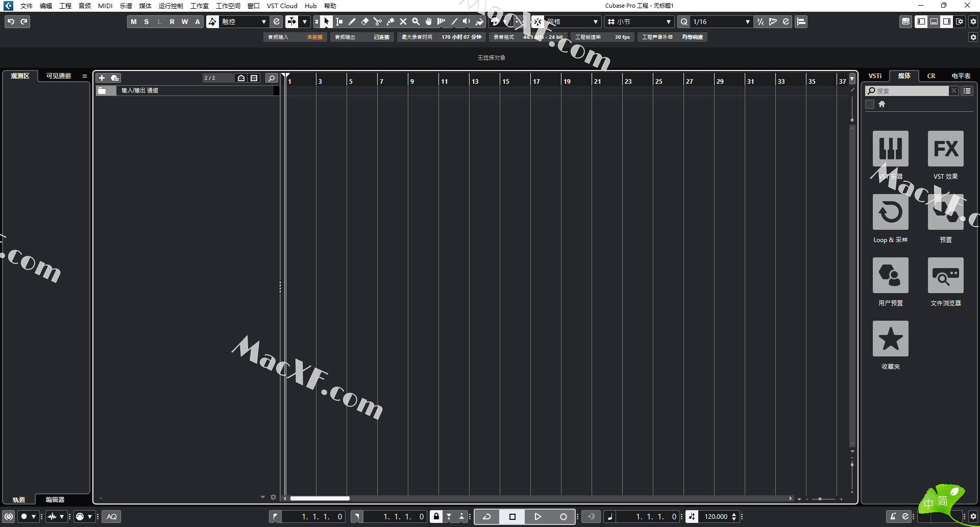
Task: Open the auto-scroll options dropdown arrow
Action: 305,21
